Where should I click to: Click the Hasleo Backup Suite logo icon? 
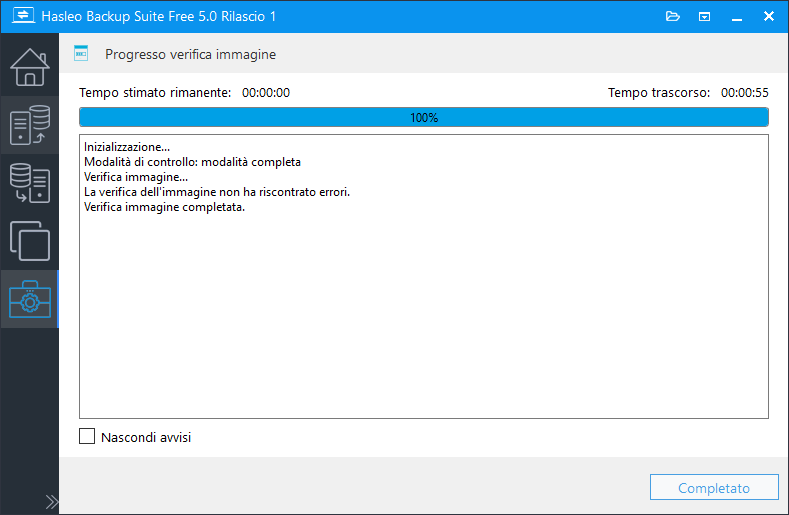[23, 16]
